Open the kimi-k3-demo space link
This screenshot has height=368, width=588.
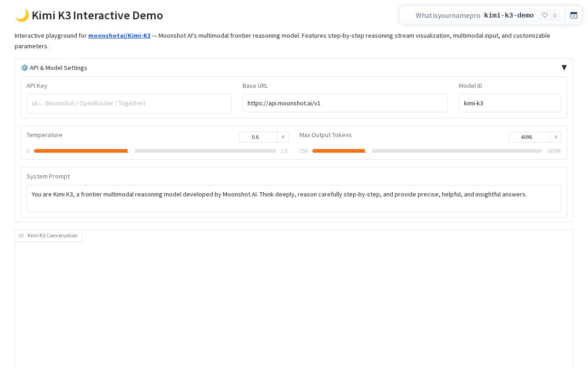click(x=509, y=15)
